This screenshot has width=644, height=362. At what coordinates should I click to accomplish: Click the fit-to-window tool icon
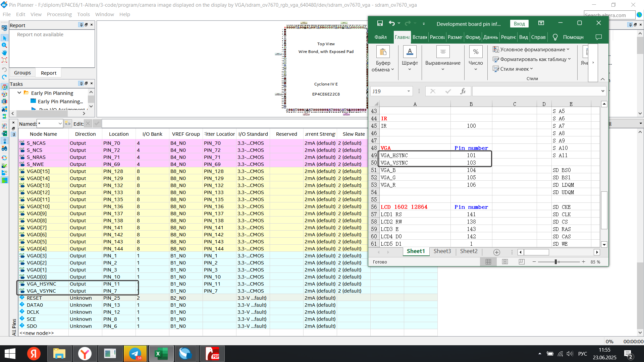pos(4,60)
